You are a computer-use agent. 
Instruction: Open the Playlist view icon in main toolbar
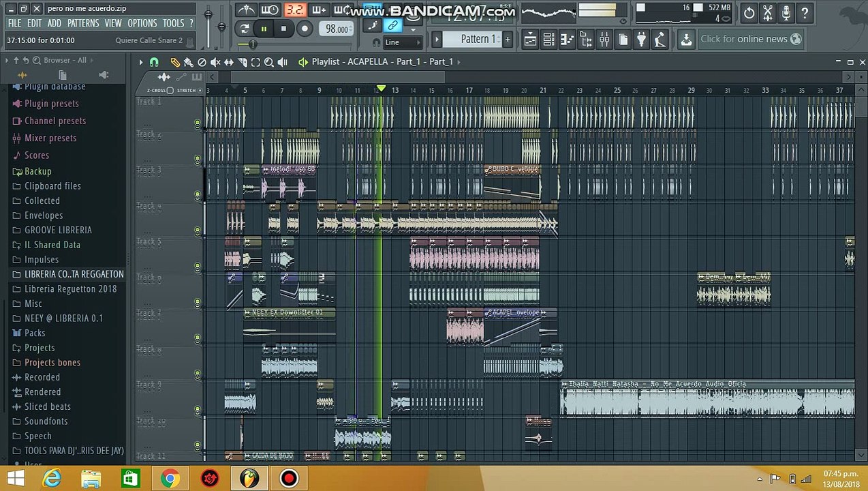(530, 40)
